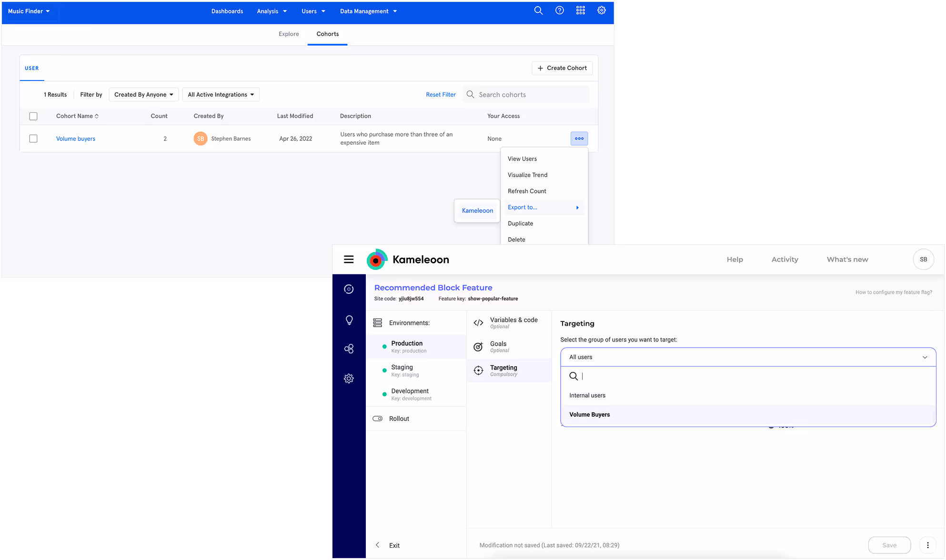Screen dimensions: 946x560
Task: Switch to the Explore tab
Action: pyautogui.click(x=289, y=34)
